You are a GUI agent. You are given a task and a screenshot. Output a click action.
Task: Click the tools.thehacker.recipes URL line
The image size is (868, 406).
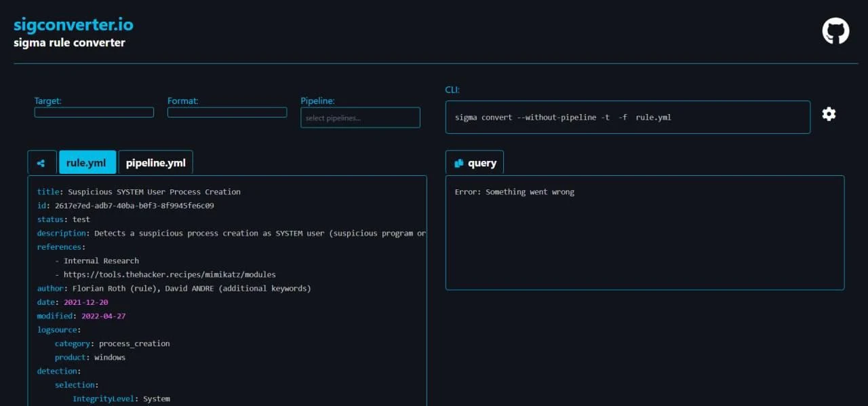click(165, 274)
